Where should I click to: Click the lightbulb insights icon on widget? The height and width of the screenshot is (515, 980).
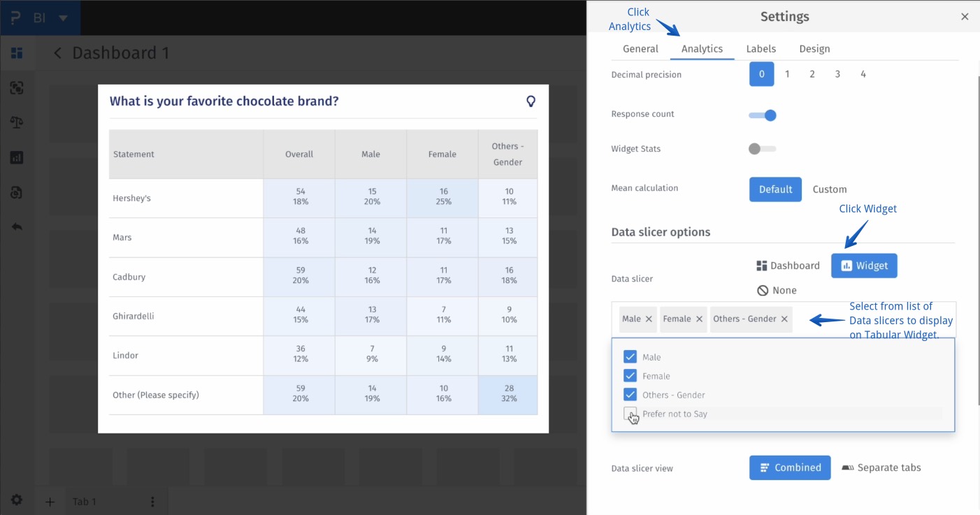point(531,101)
